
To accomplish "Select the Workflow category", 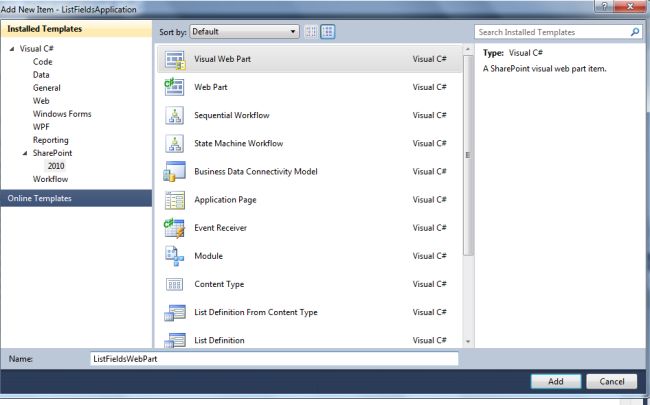I will pos(51,179).
